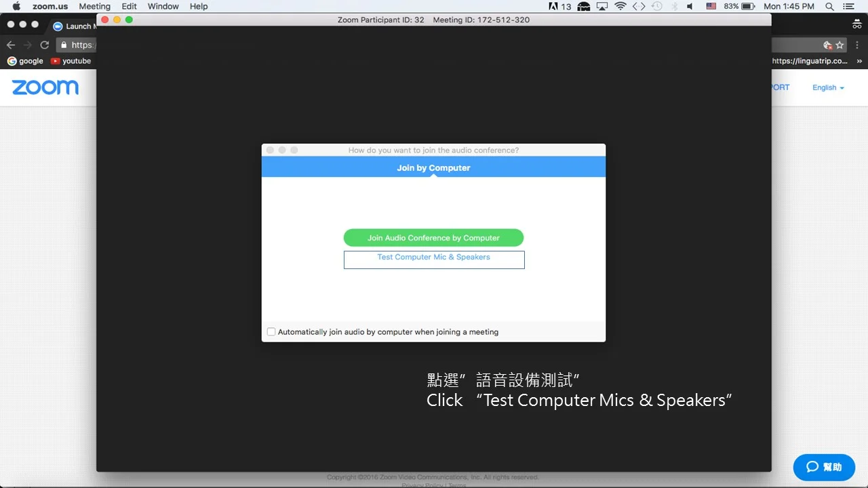Select the Launch Meeting browser tab
868x488 pixels.
click(x=74, y=26)
